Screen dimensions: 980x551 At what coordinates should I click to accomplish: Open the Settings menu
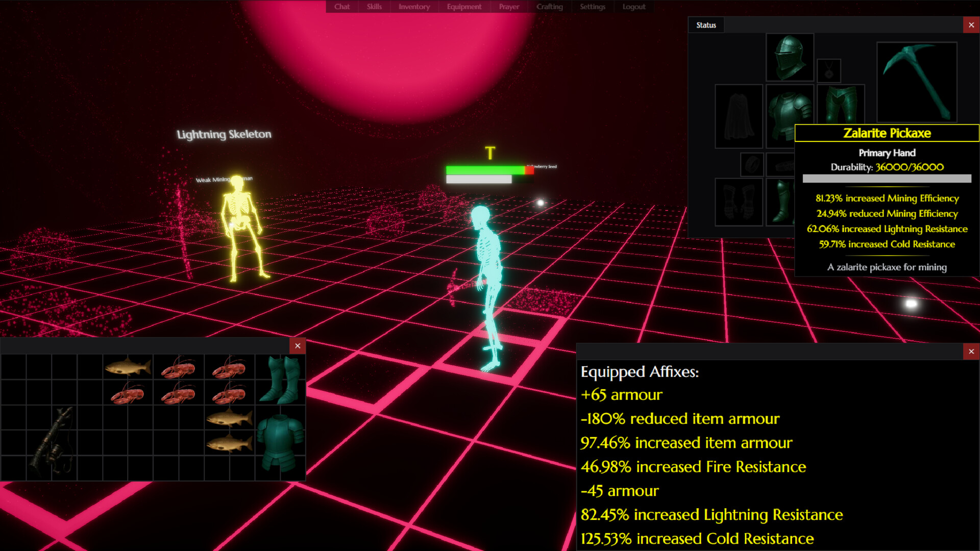coord(592,7)
